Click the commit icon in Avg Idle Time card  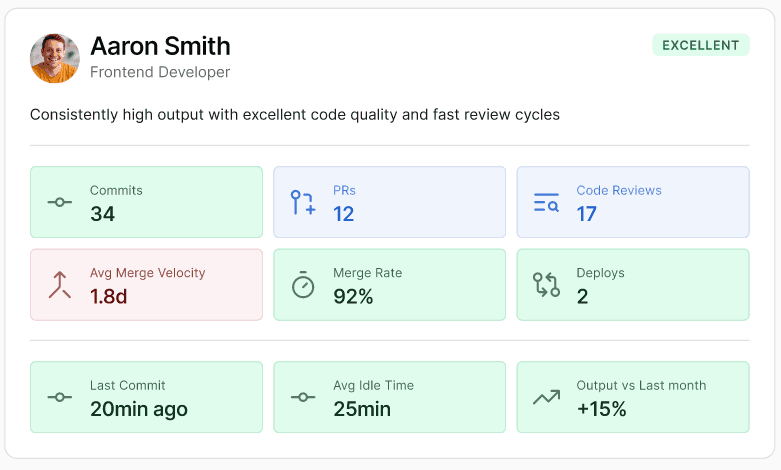303,397
